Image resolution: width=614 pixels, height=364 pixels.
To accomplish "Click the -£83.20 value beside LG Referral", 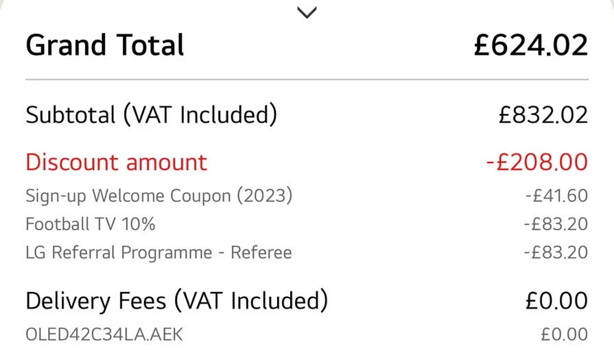I will (556, 252).
